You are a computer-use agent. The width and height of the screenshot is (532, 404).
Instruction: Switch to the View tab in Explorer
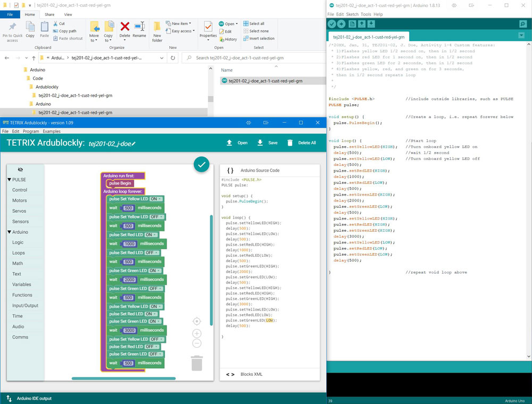68,14
